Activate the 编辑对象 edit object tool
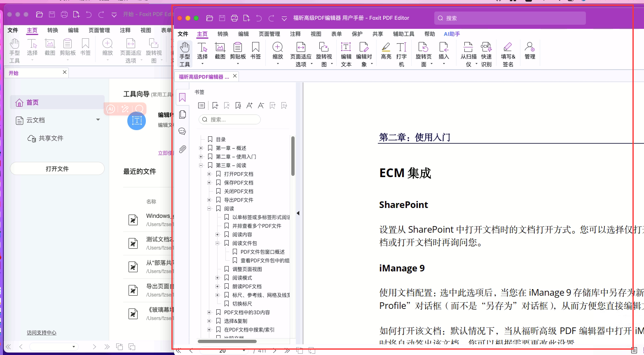Viewport: 644px width, 355px height. click(x=364, y=54)
